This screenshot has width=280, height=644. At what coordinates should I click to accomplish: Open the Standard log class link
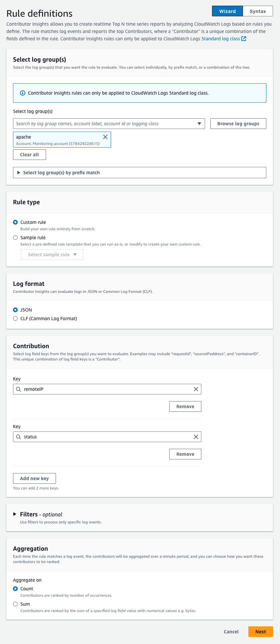[x=220, y=39]
